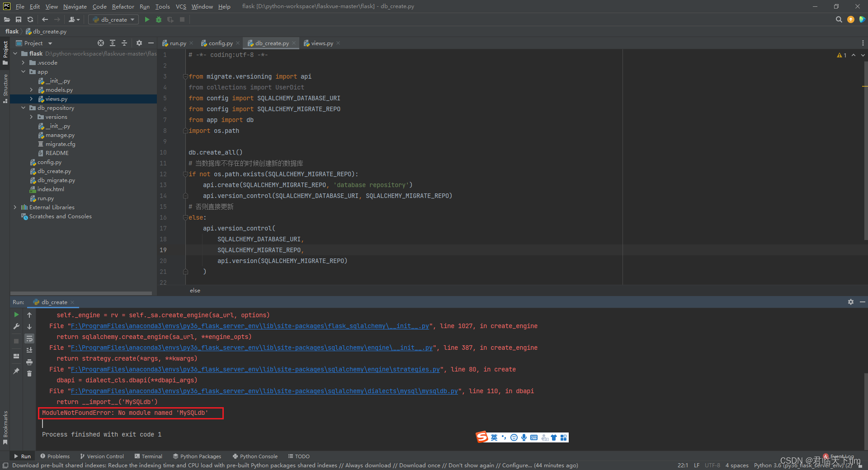Expand all in the Project panel
868x470 pixels.
[x=113, y=43]
